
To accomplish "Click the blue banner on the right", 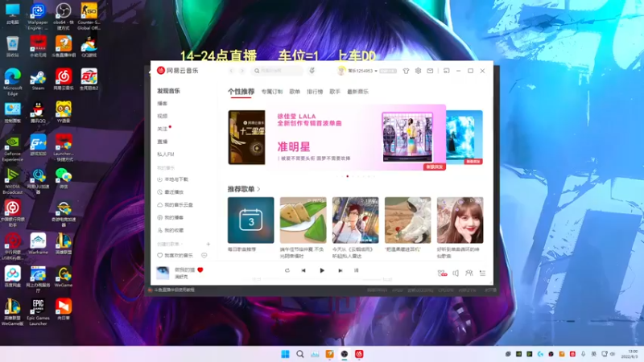I will 464,137.
